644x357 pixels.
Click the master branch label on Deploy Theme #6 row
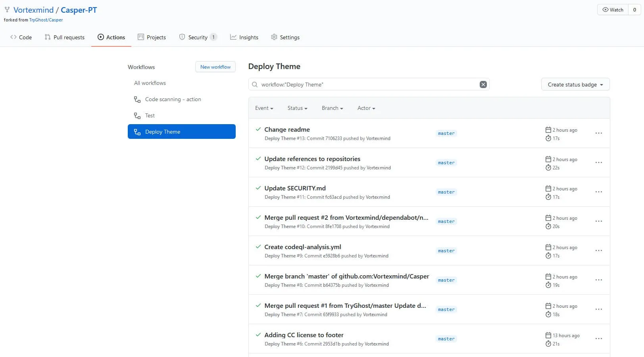[446, 339]
